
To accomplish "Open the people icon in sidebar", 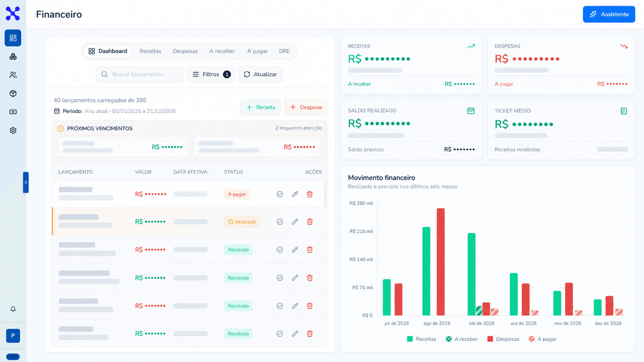I will point(13,75).
